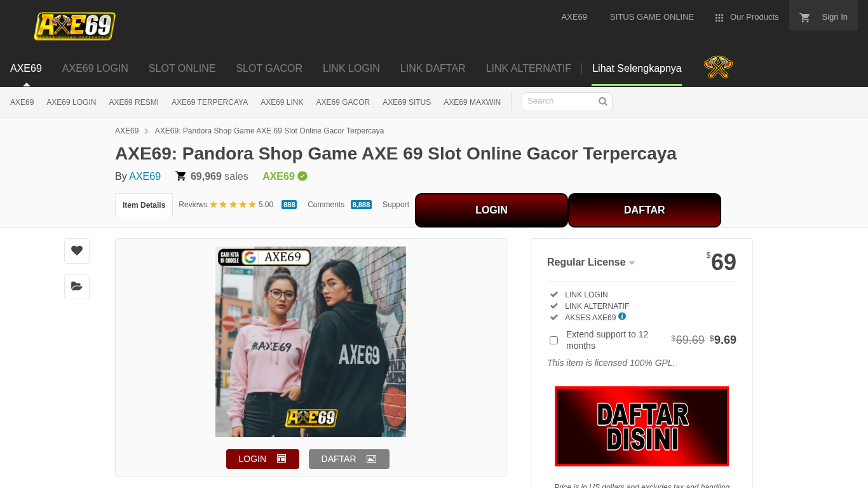Click the large red DAFTAR button
The image size is (868, 488).
coord(644,210)
